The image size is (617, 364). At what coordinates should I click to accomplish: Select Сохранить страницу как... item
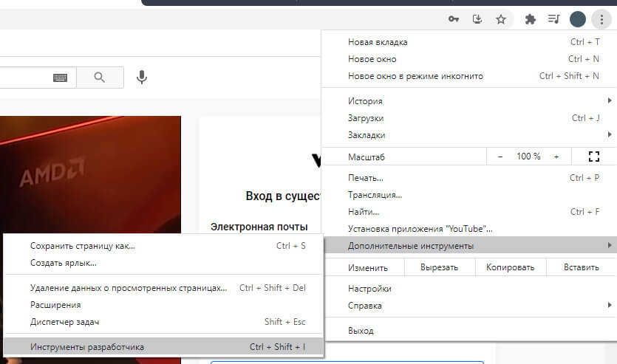(x=163, y=246)
